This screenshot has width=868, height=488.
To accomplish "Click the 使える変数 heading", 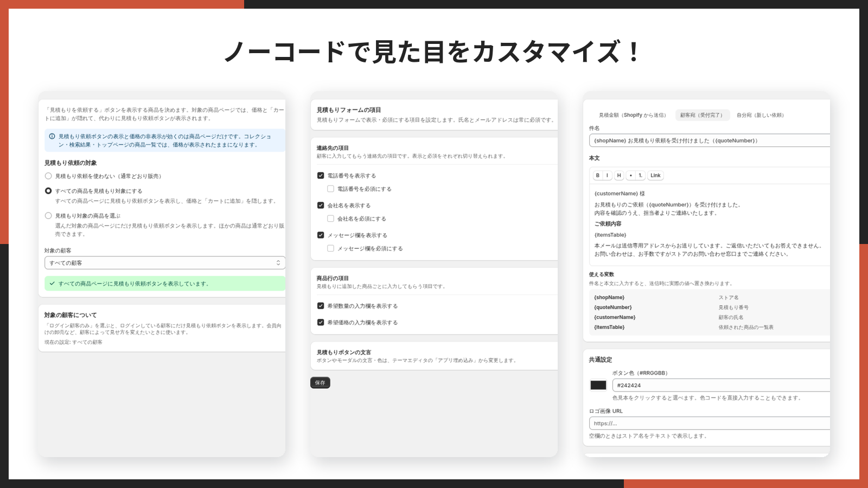I will coord(602,274).
